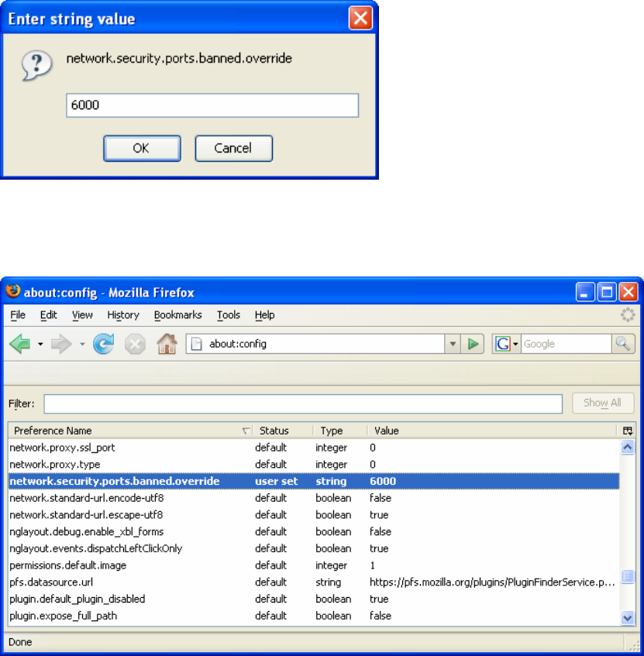Expand the address bar URL dropdown

453,344
